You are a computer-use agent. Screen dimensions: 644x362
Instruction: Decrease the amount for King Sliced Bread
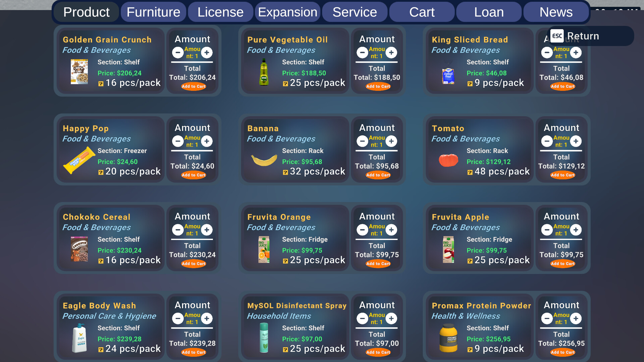click(547, 53)
